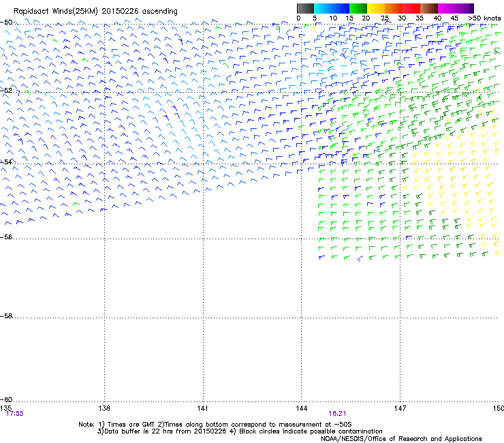Image resolution: width=504 pixels, height=443 pixels.
Task: Click the brown 35-40 knots legend segment
Action: tap(429, 8)
